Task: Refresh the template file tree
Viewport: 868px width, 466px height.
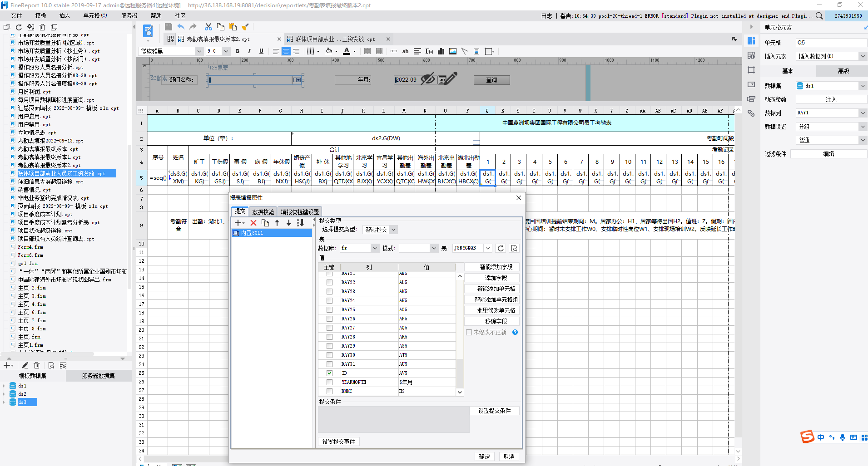Action: (19, 27)
